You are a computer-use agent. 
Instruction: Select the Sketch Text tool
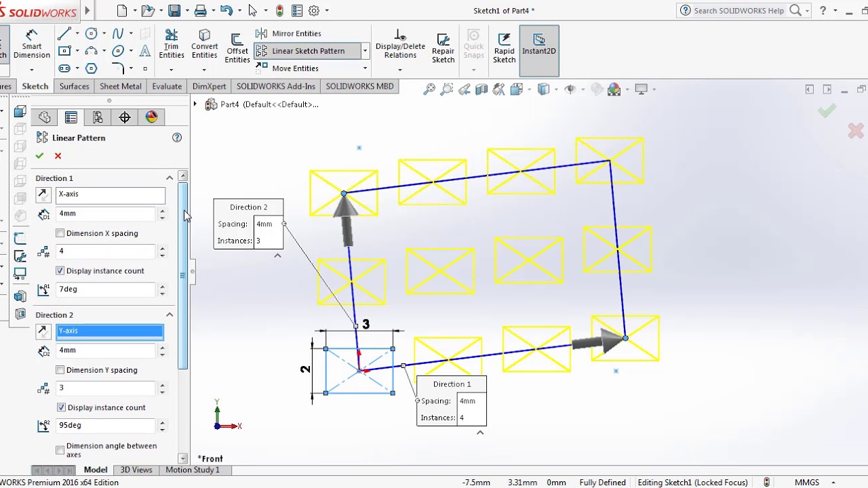point(145,51)
